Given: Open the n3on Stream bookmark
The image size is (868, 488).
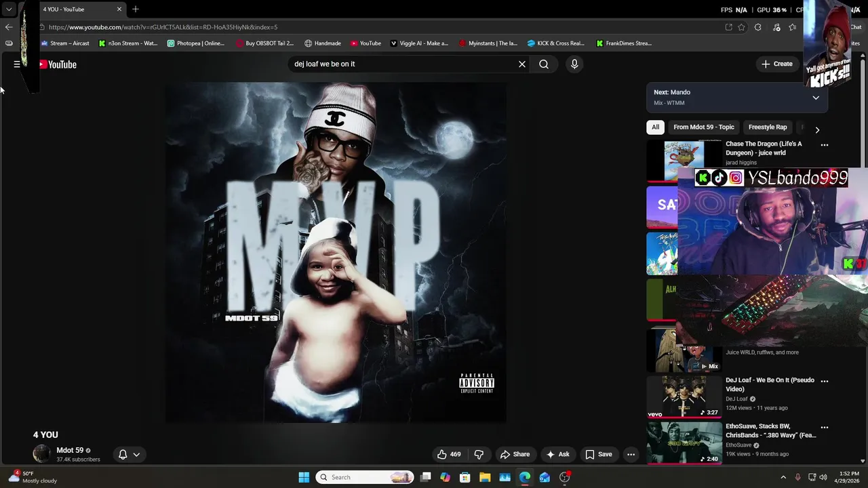Looking at the screenshot, I should pyautogui.click(x=128, y=43).
